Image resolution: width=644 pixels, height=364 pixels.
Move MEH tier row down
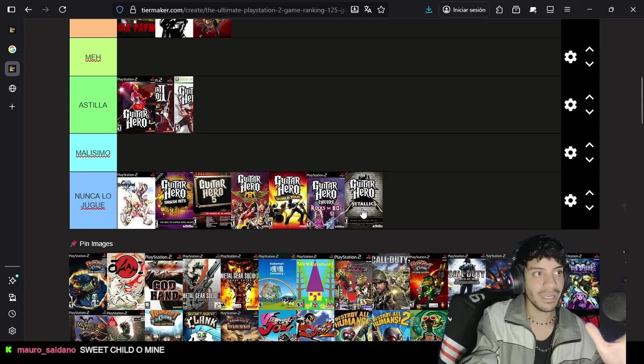[589, 64]
